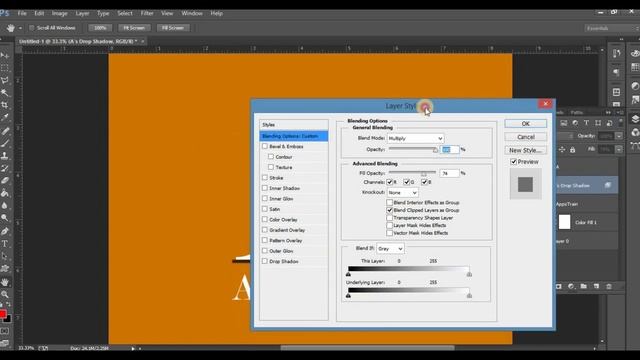640x360 pixels.
Task: Open the File menu
Action: click(x=22, y=13)
